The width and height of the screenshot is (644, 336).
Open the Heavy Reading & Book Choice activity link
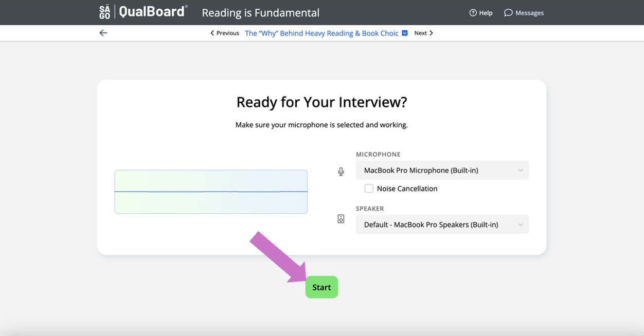click(321, 32)
